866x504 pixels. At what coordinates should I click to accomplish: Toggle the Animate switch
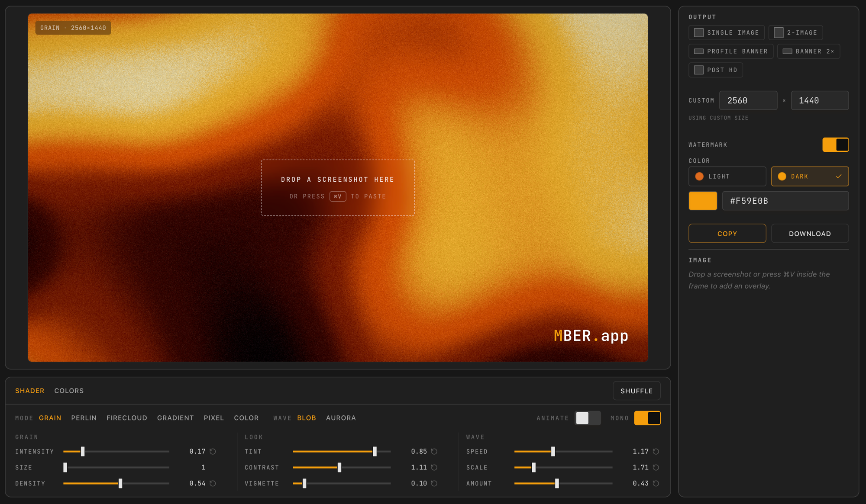(x=588, y=418)
